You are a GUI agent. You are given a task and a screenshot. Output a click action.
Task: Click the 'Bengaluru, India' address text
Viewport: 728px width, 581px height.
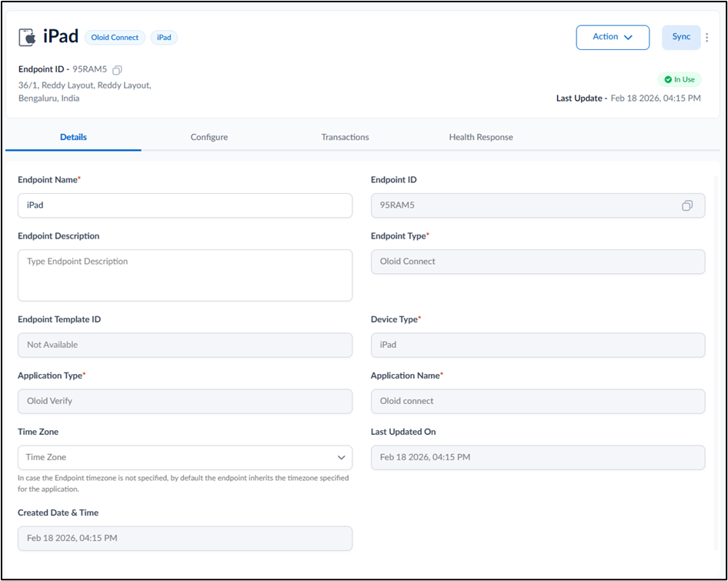(48, 99)
